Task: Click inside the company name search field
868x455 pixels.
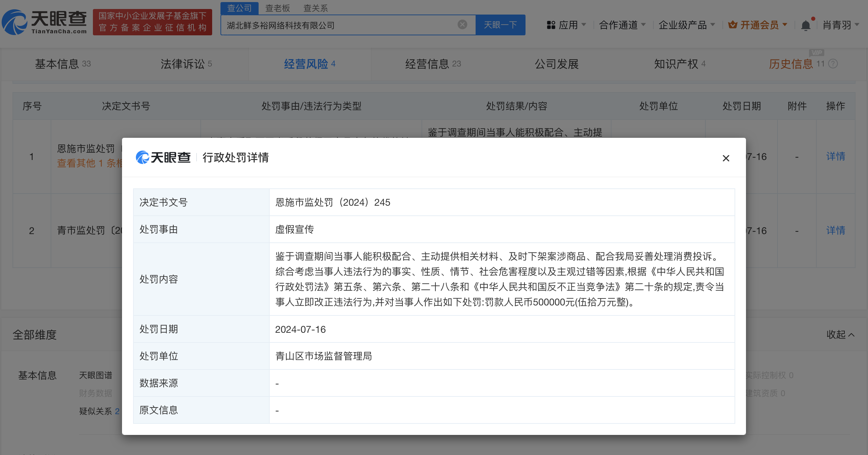Action: (347, 25)
